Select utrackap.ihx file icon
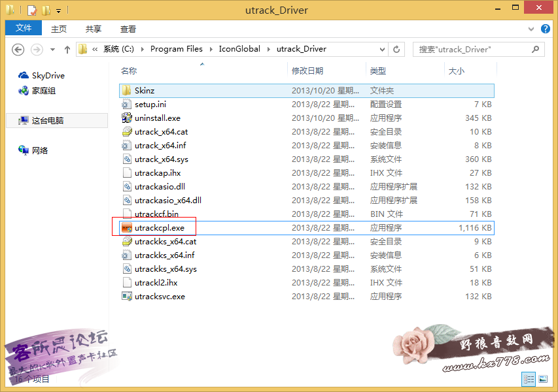The width and height of the screenshot is (558, 392). 127,172
